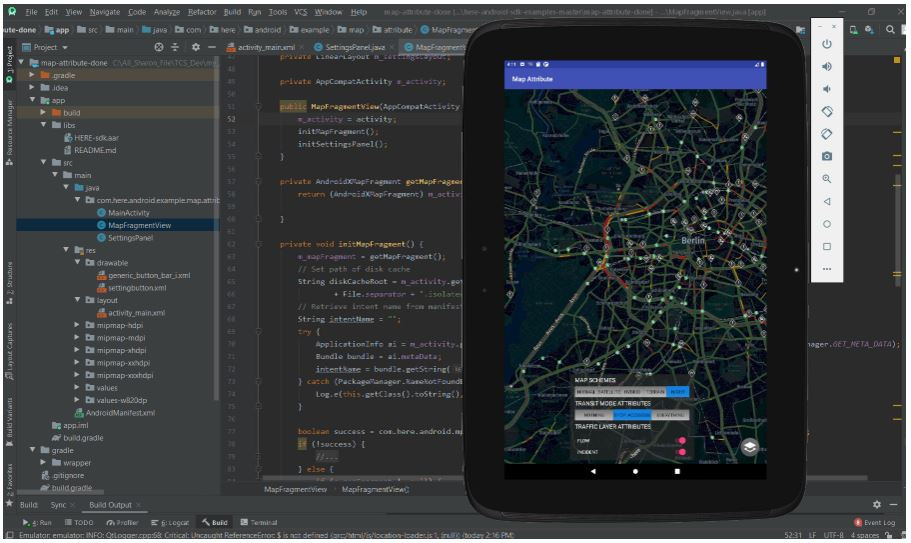Click the emulator zoom magnifier icon
911x543 pixels.
[x=827, y=179]
